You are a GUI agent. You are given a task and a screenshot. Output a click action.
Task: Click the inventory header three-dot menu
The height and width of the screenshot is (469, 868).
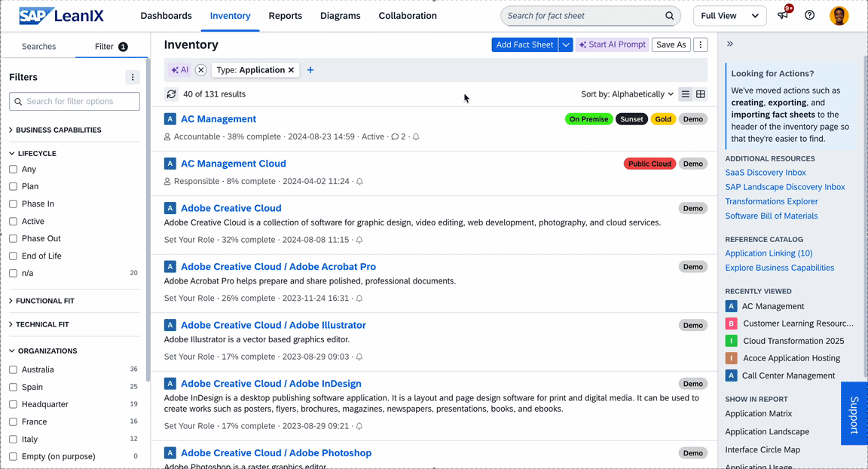point(700,44)
